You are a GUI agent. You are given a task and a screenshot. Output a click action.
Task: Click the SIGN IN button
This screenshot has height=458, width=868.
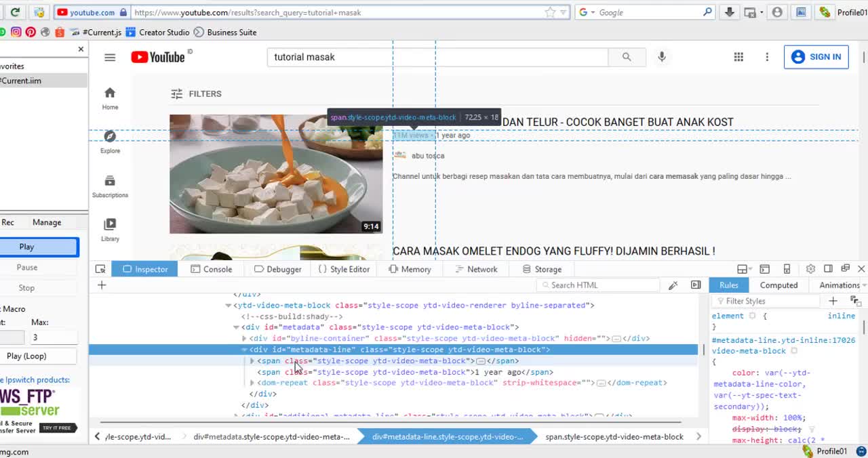pos(816,57)
